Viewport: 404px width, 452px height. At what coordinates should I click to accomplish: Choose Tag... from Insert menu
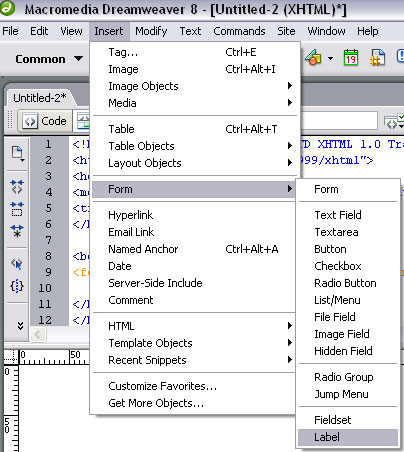pos(195,52)
